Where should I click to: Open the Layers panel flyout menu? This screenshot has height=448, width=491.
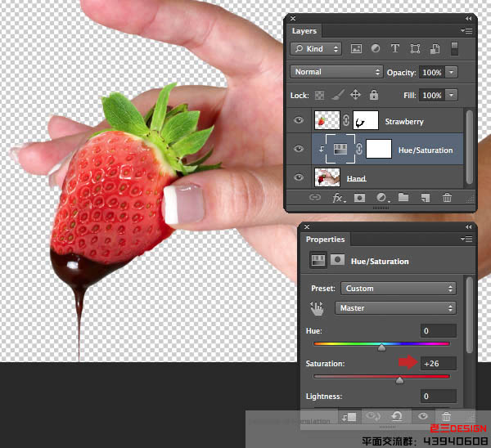click(466, 31)
